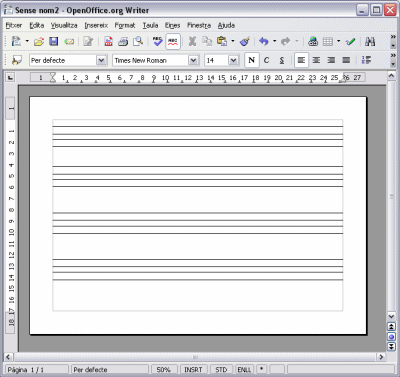This screenshot has width=400, height=377.
Task: Open Find & Replace binoculars icon
Action: [x=370, y=41]
